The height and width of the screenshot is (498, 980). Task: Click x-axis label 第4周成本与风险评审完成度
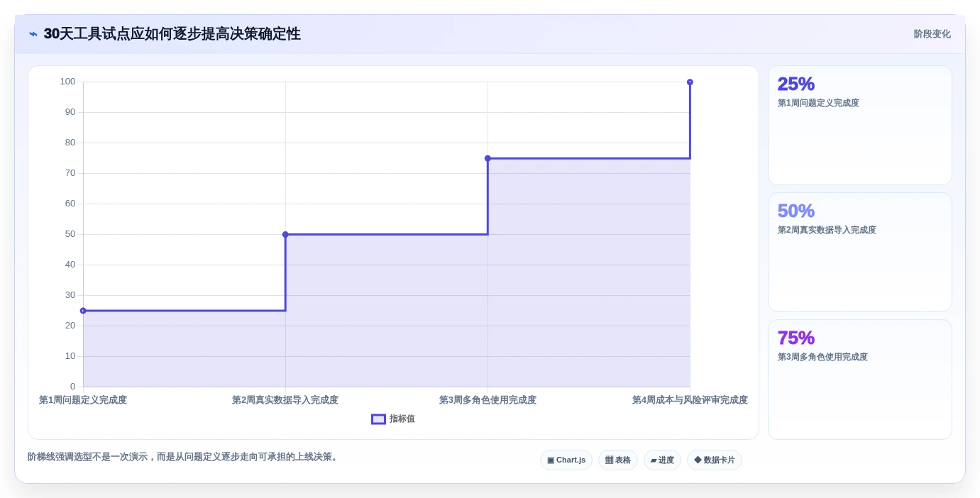pyautogui.click(x=690, y=400)
